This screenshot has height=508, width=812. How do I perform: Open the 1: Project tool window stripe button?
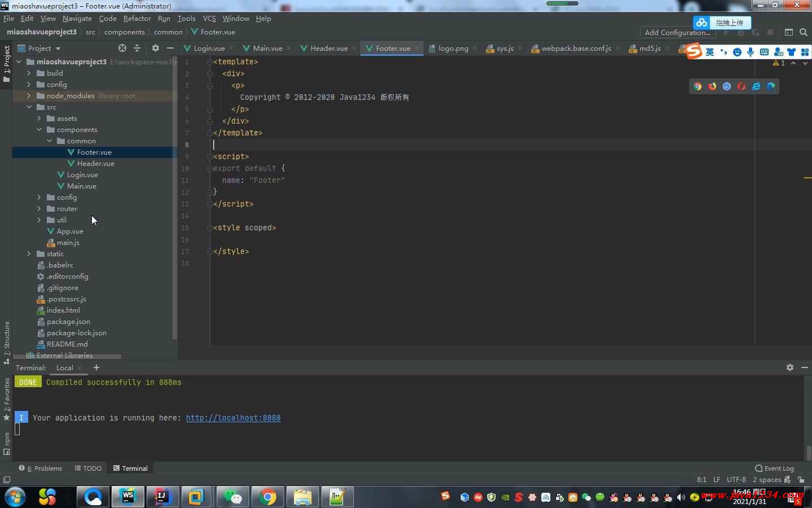[x=6, y=64]
